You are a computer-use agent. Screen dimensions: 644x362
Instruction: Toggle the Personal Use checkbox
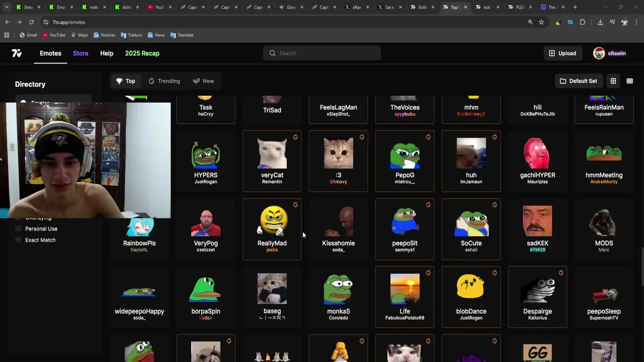(x=19, y=229)
